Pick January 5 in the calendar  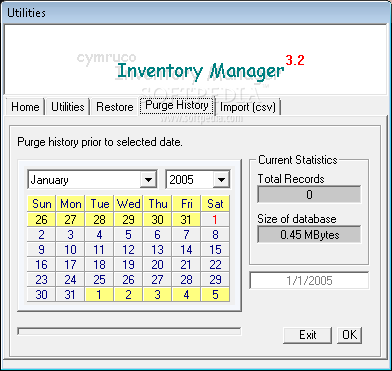point(128,235)
